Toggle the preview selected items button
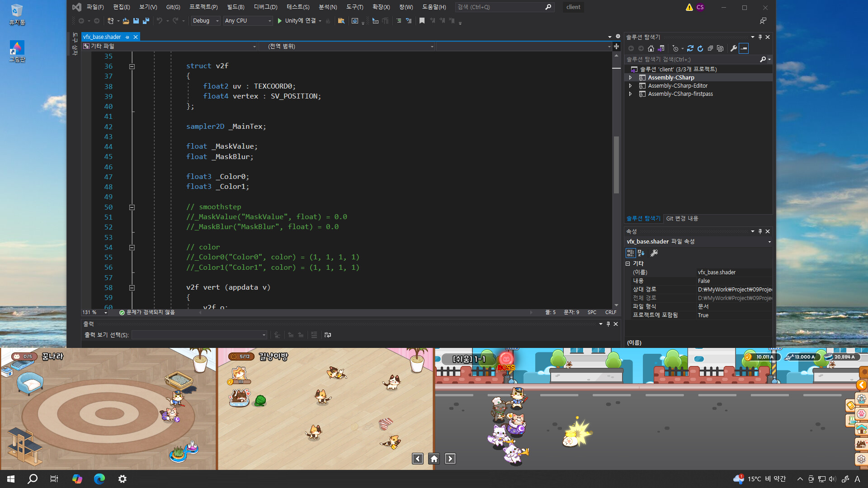This screenshot has width=868, height=488. pyautogui.click(x=744, y=48)
